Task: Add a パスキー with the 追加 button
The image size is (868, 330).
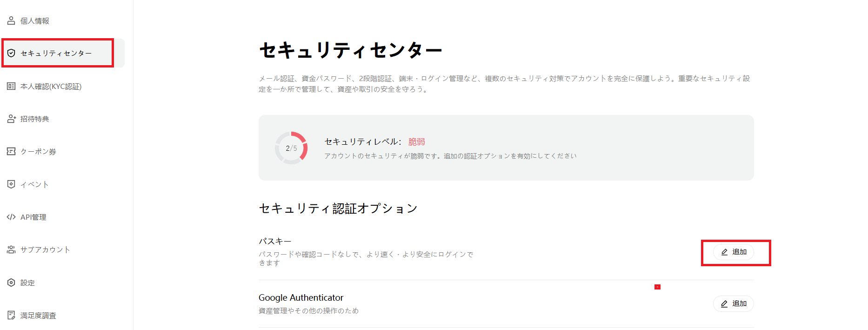Action: (x=734, y=252)
